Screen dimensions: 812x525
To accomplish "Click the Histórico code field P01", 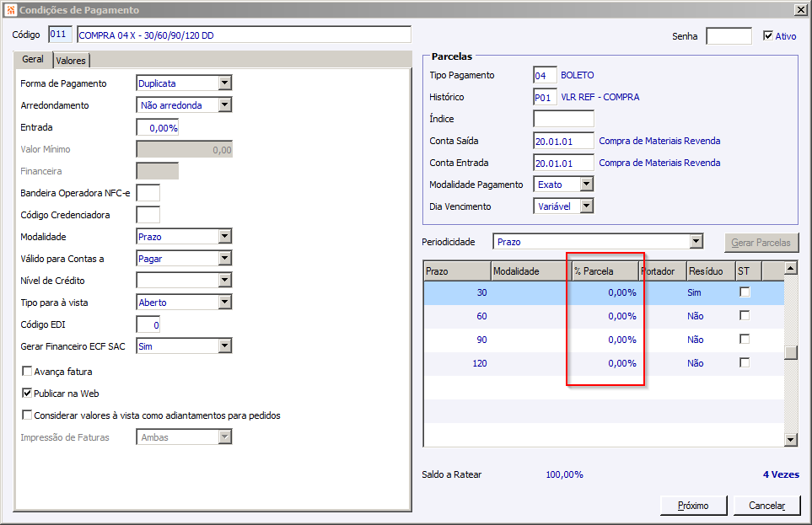I will 545,97.
